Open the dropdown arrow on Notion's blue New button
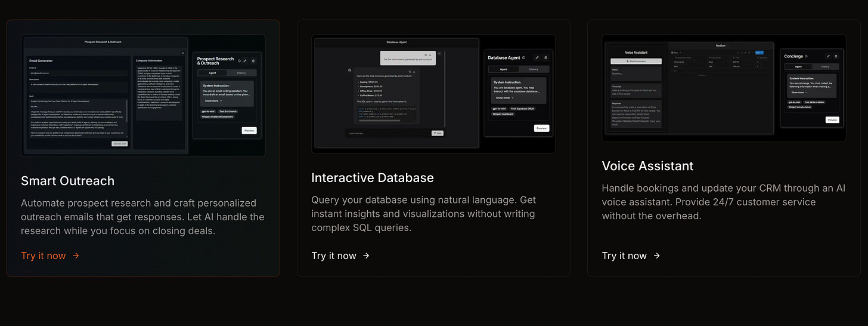This screenshot has height=326, width=868. click(x=762, y=53)
